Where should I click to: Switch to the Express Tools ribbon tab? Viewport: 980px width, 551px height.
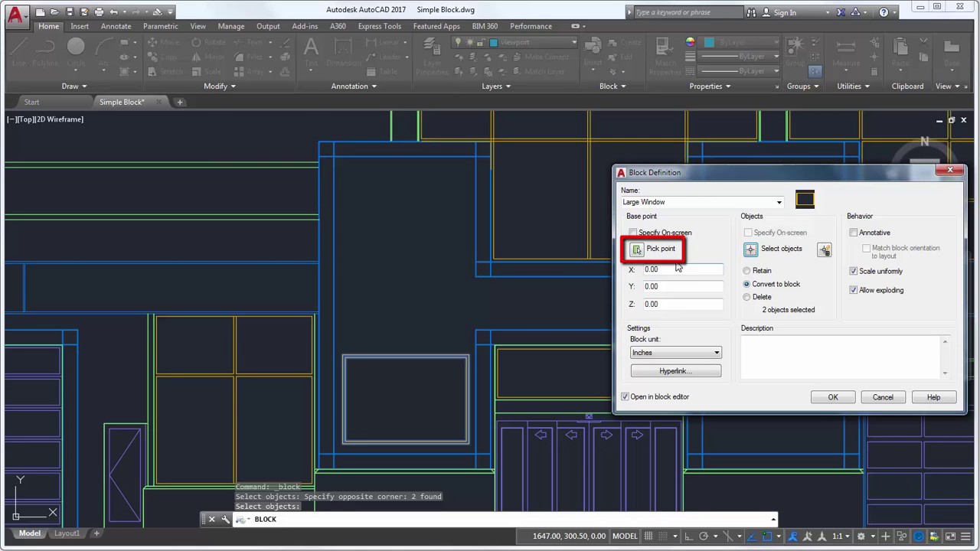(379, 26)
